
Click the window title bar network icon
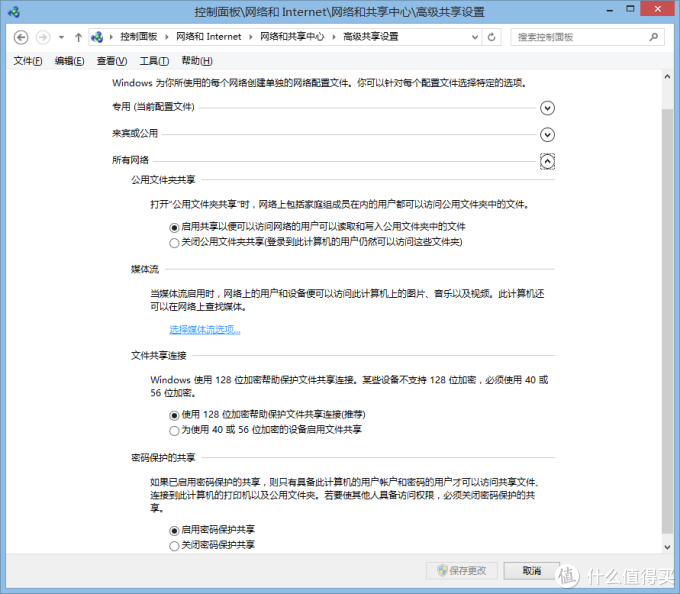[x=14, y=12]
